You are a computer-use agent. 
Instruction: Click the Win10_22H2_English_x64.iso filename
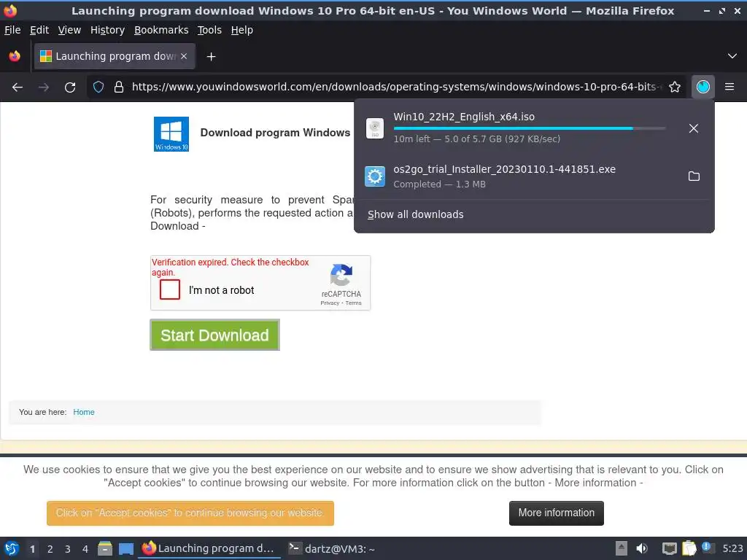[464, 117]
